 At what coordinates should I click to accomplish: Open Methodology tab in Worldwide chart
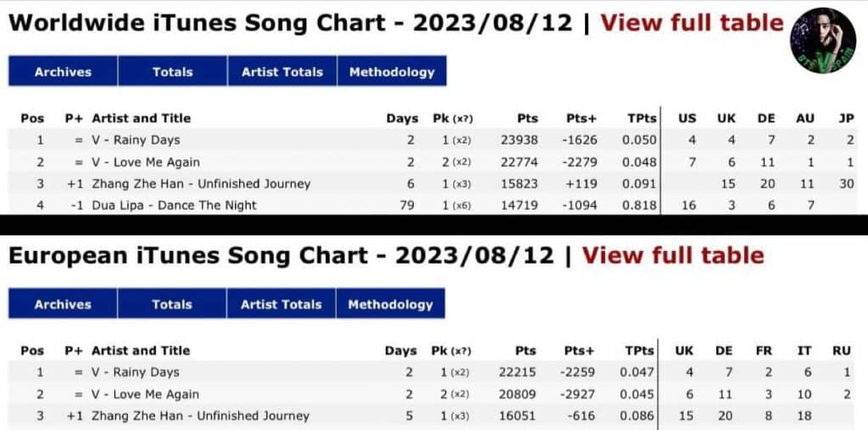[392, 72]
